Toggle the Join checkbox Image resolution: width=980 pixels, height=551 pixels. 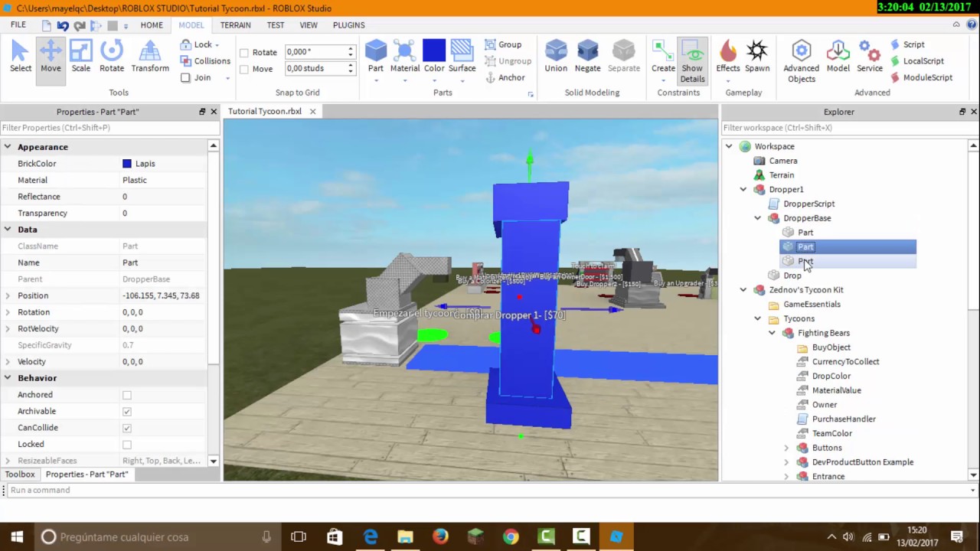point(185,77)
